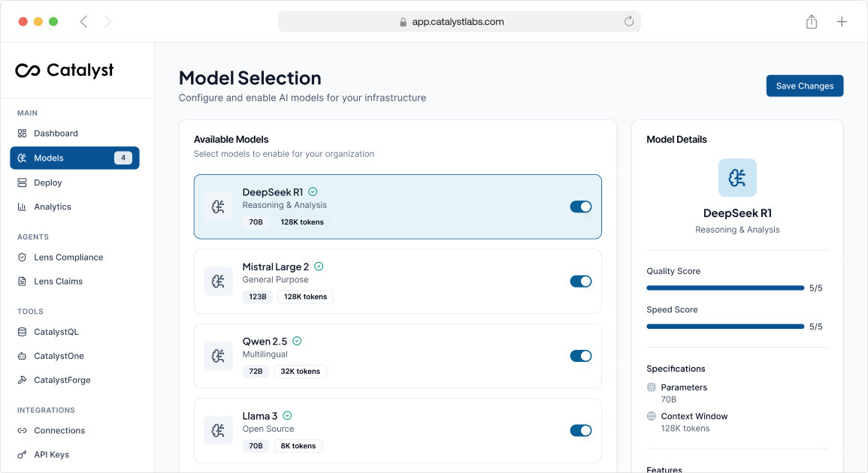Click the Analytics bar chart icon
Image resolution: width=868 pixels, height=473 pixels.
coord(22,207)
